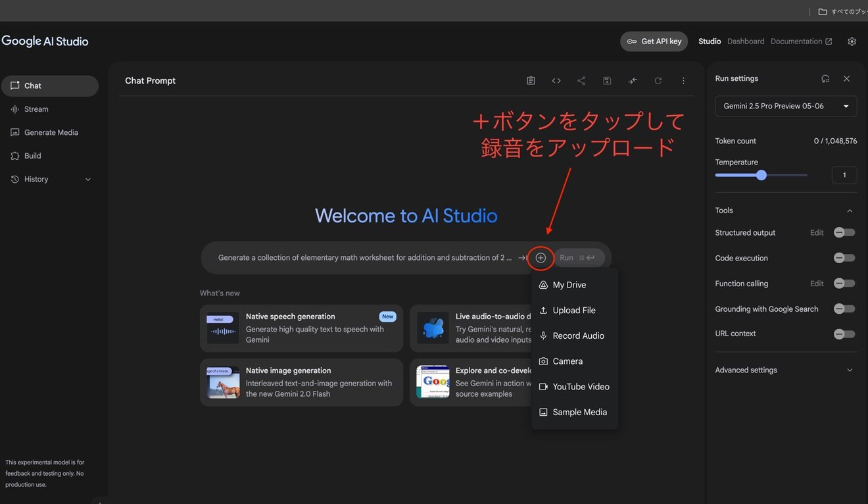The height and width of the screenshot is (504, 868).
Task: Select Sample Media from the insert menu
Action: click(x=575, y=413)
